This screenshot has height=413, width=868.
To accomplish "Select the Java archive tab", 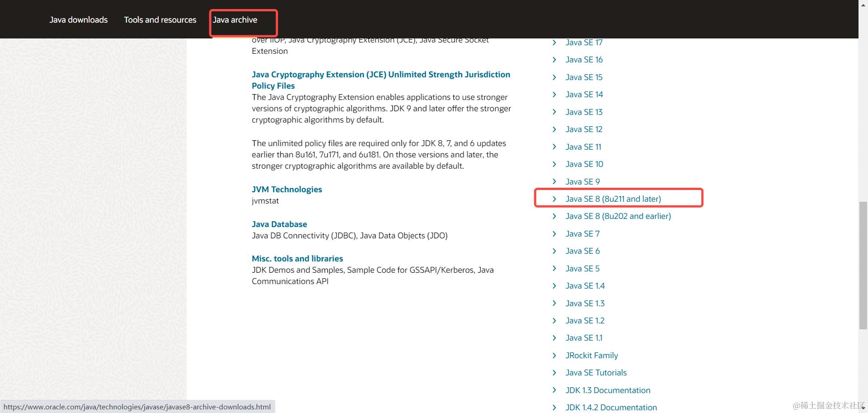I will [x=235, y=20].
